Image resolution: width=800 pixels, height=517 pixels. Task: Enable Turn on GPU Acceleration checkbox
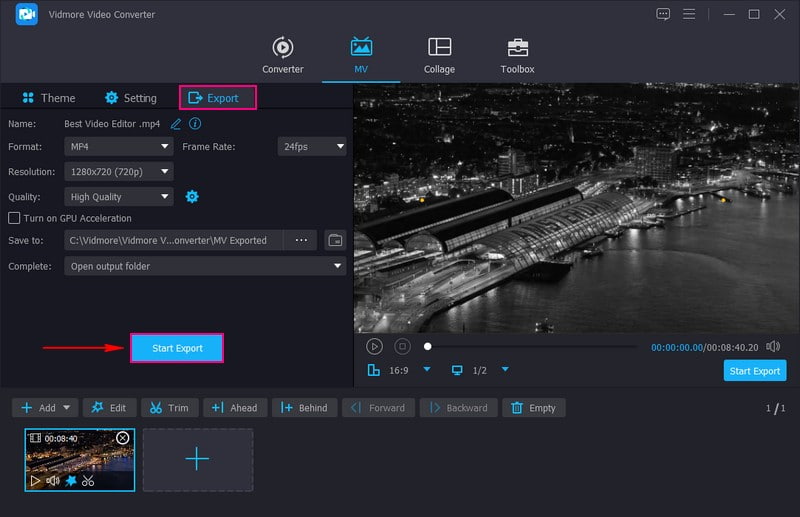(14, 218)
